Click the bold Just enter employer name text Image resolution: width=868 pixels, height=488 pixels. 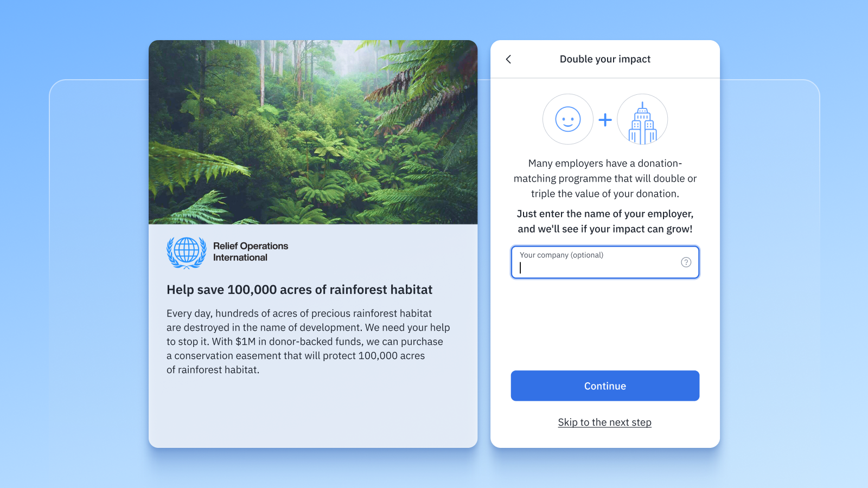coord(605,221)
